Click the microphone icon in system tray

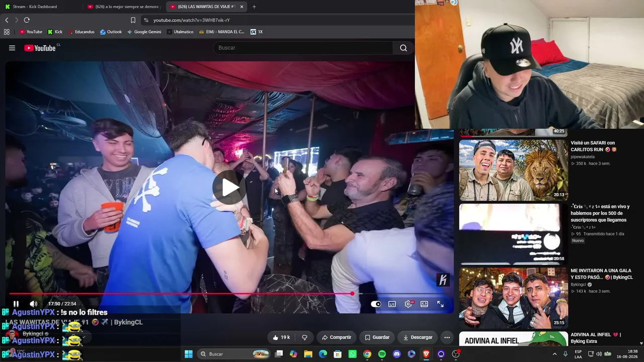click(566, 354)
